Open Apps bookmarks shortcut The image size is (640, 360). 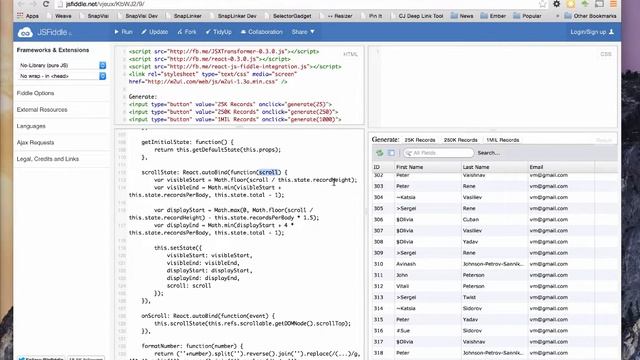pos(28,16)
